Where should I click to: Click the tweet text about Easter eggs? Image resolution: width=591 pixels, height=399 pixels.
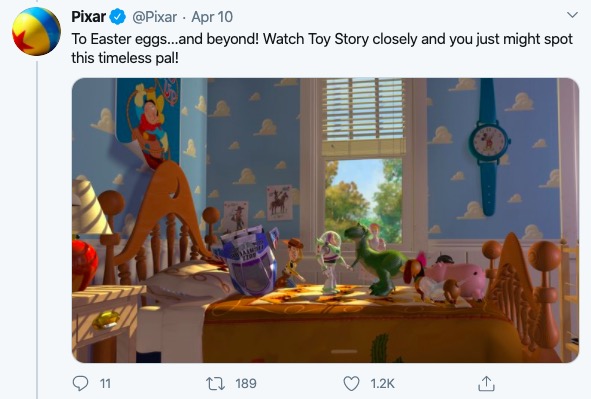click(x=322, y=49)
